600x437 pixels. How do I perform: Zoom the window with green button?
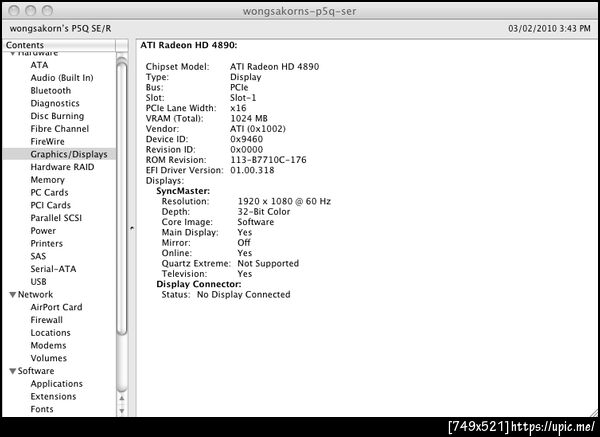pos(47,11)
